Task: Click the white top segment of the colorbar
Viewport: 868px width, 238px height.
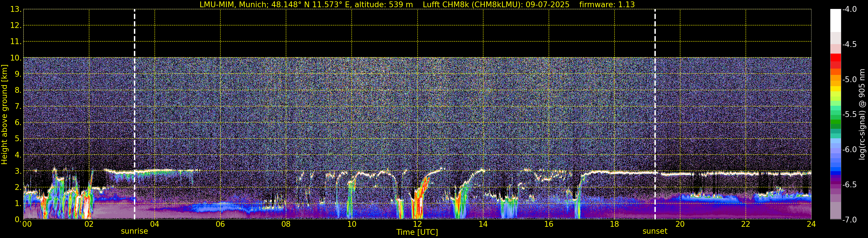Action: [x=835, y=20]
